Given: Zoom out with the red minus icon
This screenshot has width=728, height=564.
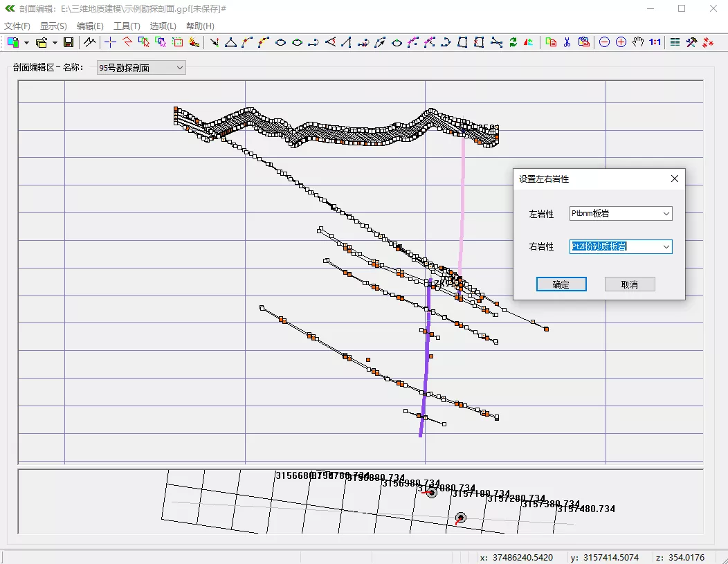Looking at the screenshot, I should point(604,42).
